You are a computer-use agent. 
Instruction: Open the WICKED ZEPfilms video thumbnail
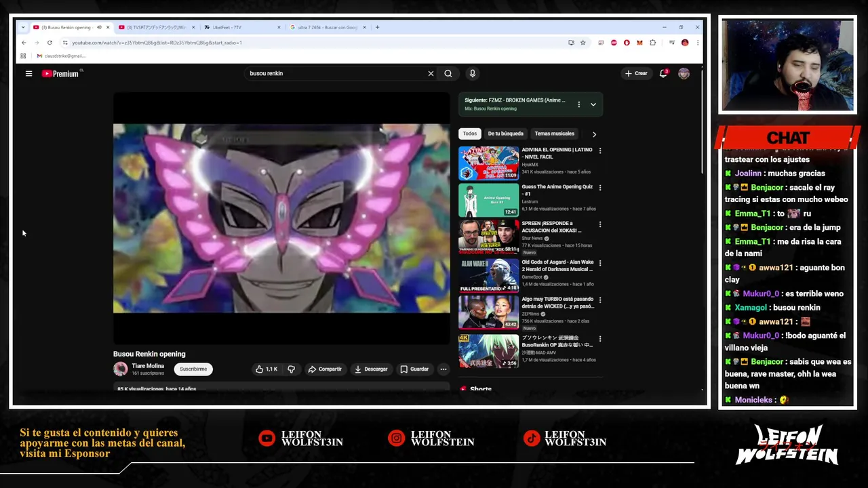pos(488,312)
